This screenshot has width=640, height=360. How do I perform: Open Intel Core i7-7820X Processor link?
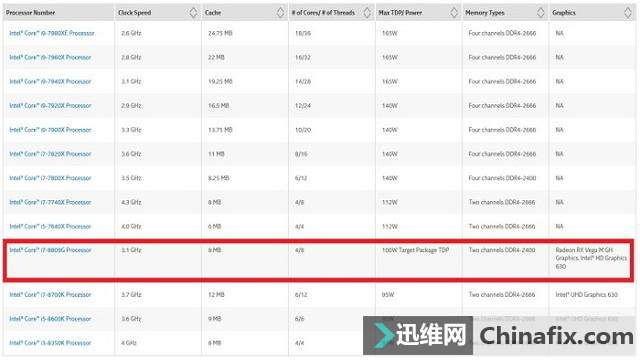coord(50,154)
